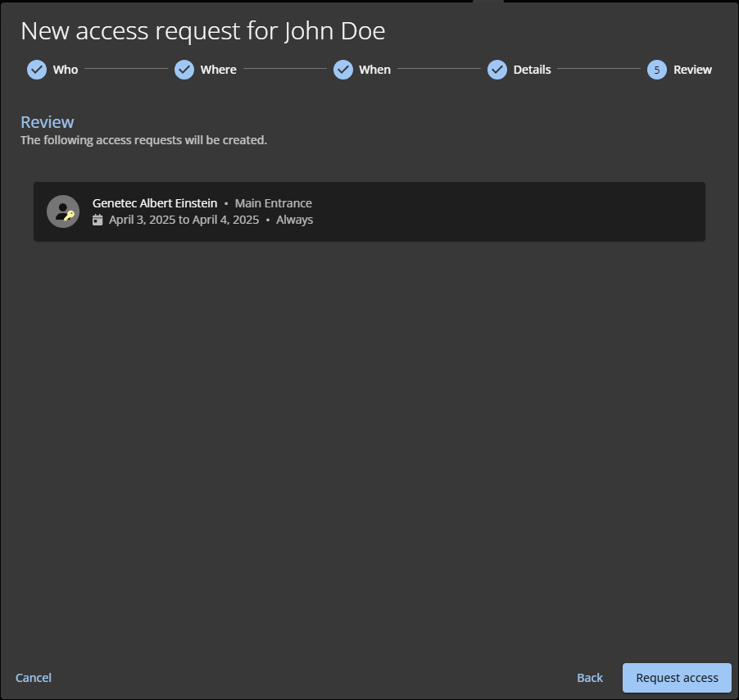Click the Main Entrance location text
739x700 pixels.
point(273,203)
